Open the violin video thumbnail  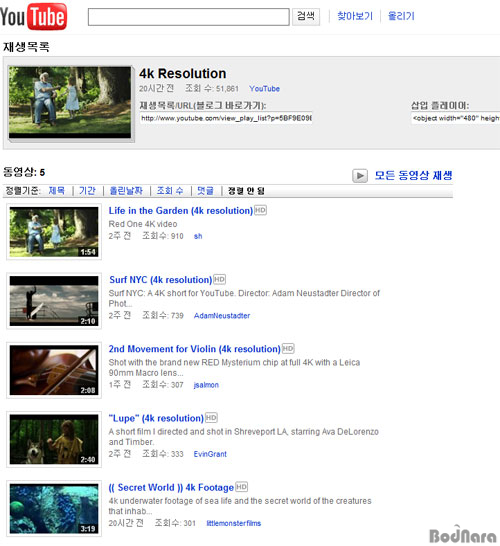click(x=54, y=370)
